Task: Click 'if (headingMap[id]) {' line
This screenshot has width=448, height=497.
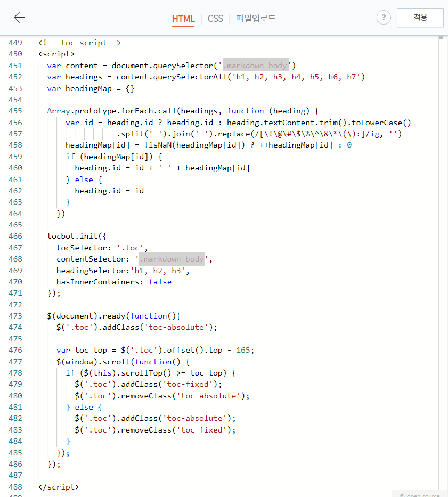Action: coord(114,157)
